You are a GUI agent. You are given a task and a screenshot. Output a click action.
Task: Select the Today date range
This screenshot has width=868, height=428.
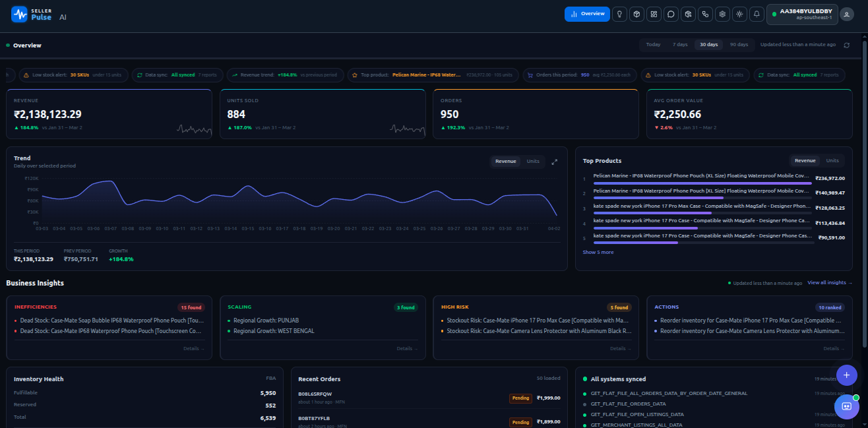pyautogui.click(x=653, y=45)
